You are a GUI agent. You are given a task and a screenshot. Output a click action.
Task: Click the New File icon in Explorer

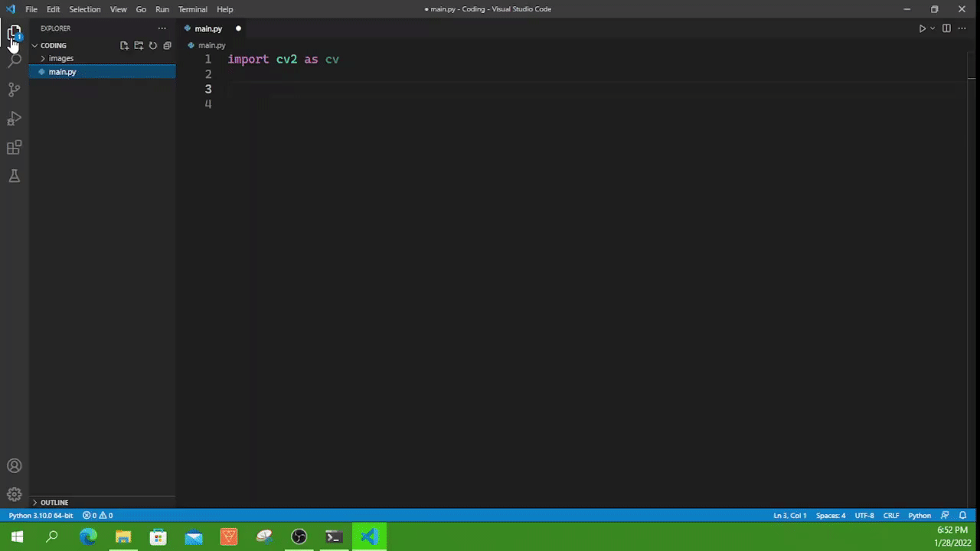point(124,45)
